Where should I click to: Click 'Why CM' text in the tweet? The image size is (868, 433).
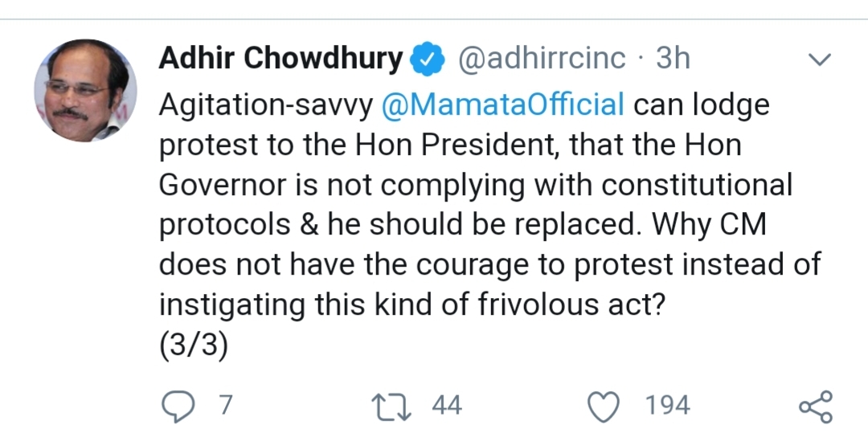coord(709,224)
